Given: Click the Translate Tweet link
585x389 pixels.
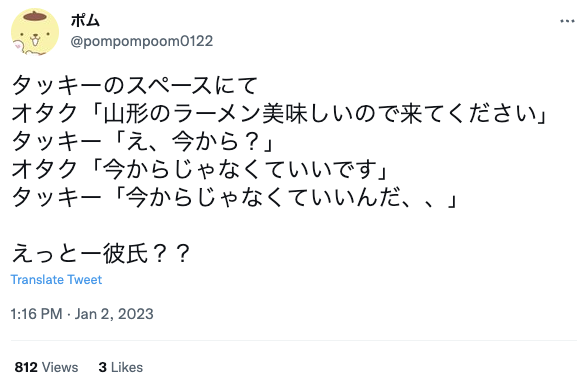Looking at the screenshot, I should (56, 279).
